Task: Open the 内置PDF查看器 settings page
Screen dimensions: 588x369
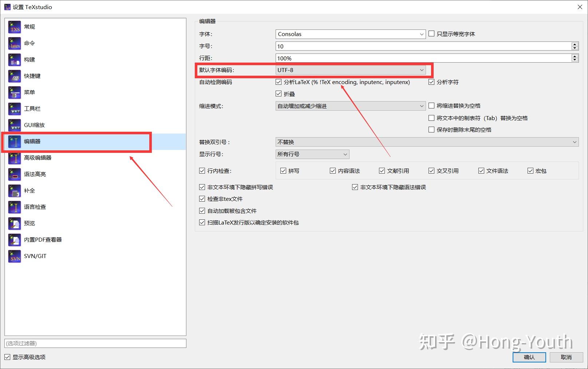Action: coord(43,239)
